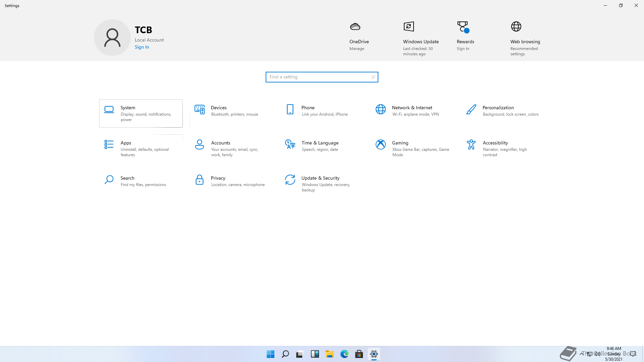Click 'Location, camera, microphone' text
The image size is (644, 362).
tap(238, 185)
